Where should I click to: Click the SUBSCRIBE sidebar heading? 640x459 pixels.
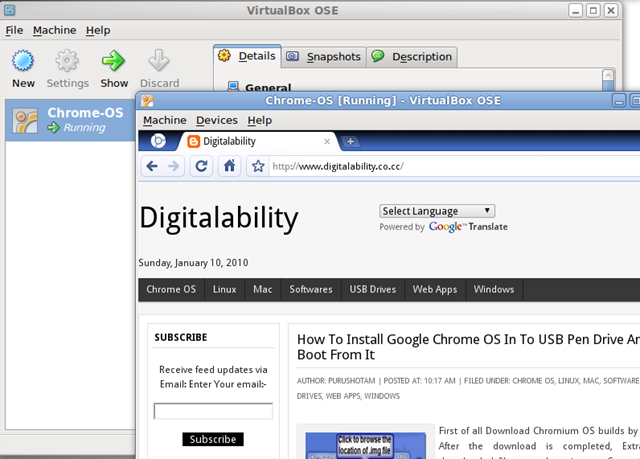[181, 337]
